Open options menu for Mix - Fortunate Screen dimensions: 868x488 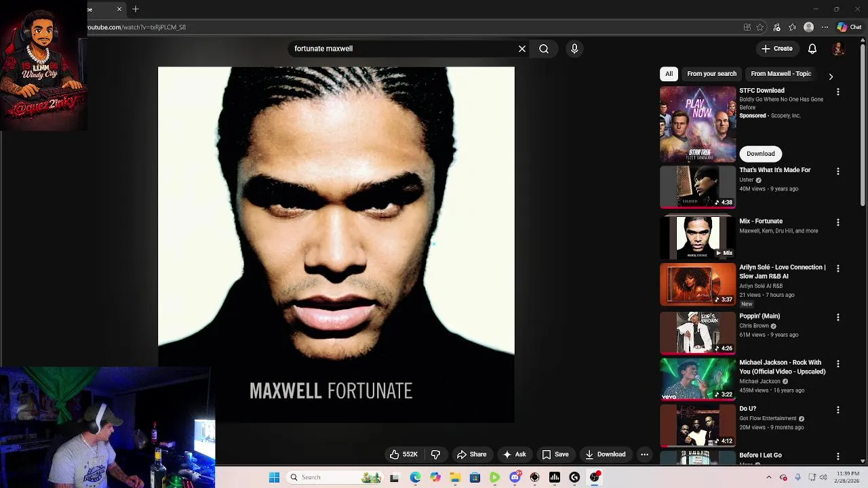click(838, 222)
